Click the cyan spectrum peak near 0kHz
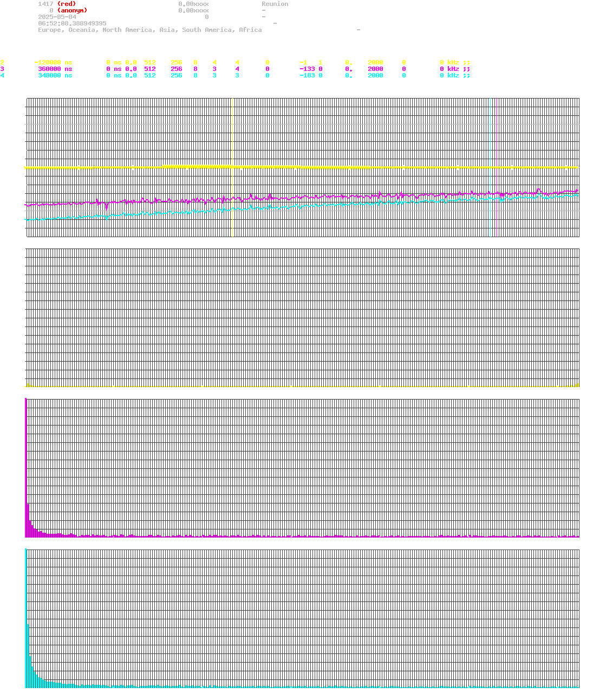Screen dimensions: 593x700 point(25,623)
